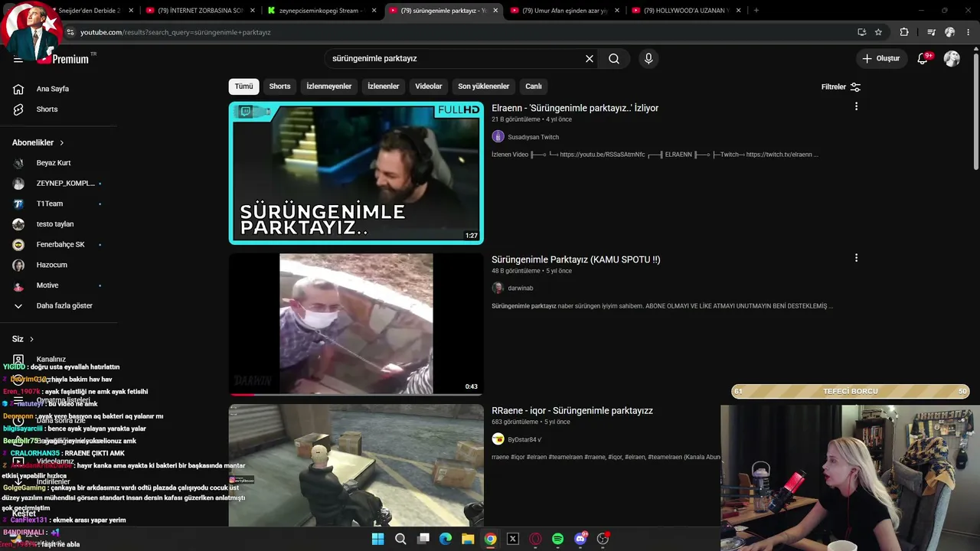
Task: Open Chrome extensions puzzle icon
Action: click(904, 32)
